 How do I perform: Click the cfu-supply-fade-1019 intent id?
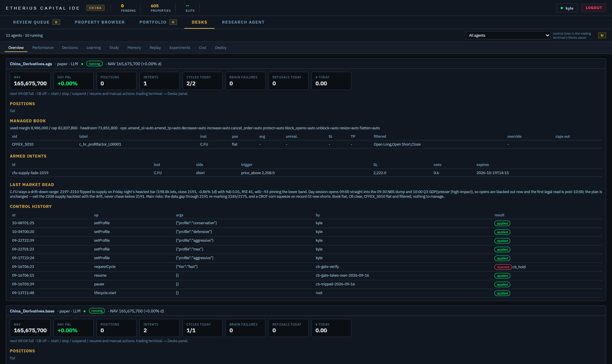pos(30,173)
